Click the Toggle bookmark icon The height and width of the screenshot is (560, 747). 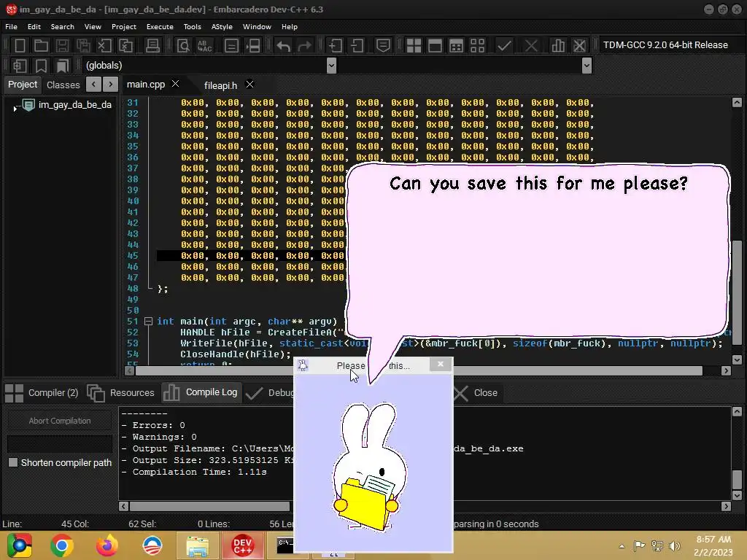(41, 66)
